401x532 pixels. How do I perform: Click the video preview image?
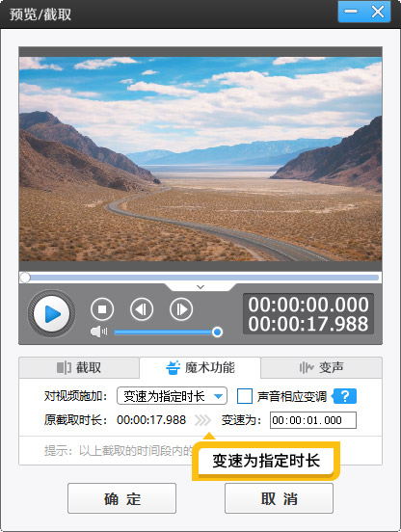200,159
